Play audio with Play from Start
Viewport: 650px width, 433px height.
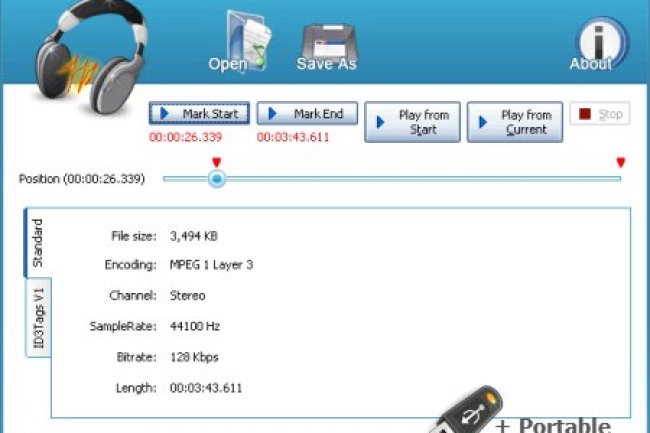pyautogui.click(x=410, y=122)
